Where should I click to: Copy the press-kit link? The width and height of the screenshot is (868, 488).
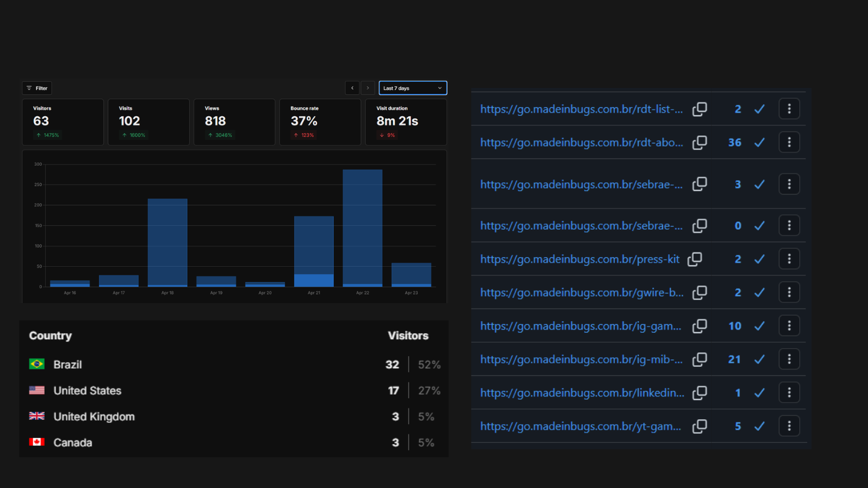coord(694,259)
